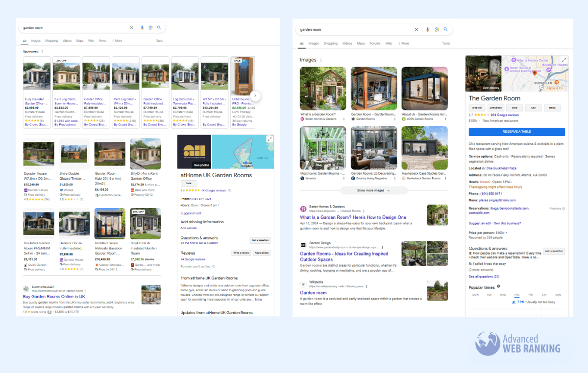
Task: Click the RESERVE A TABLE button
Action: point(516,132)
